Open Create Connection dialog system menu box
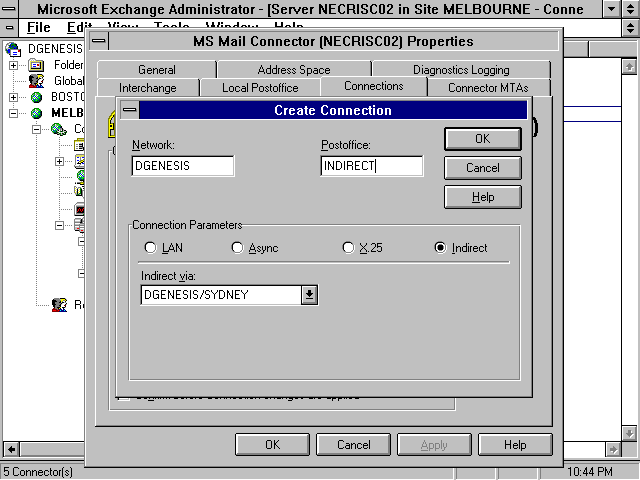This screenshot has width=640, height=480. pos(130,110)
